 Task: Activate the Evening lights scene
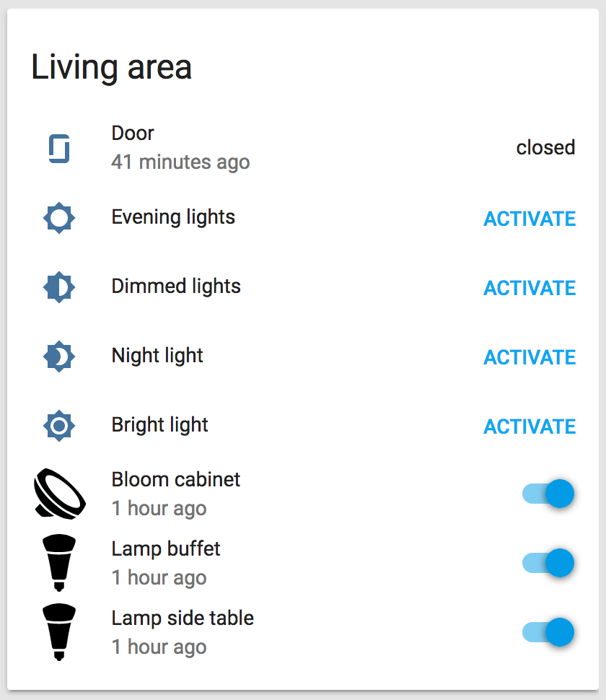(529, 219)
